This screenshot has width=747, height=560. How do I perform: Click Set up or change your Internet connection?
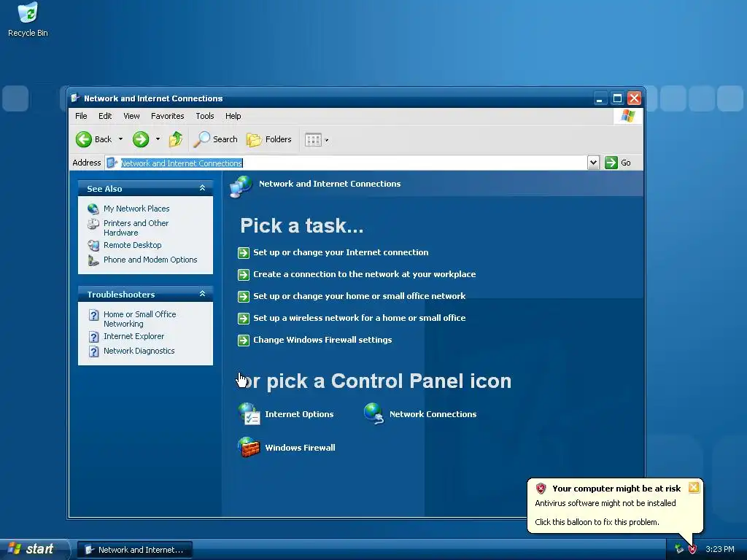tap(341, 252)
